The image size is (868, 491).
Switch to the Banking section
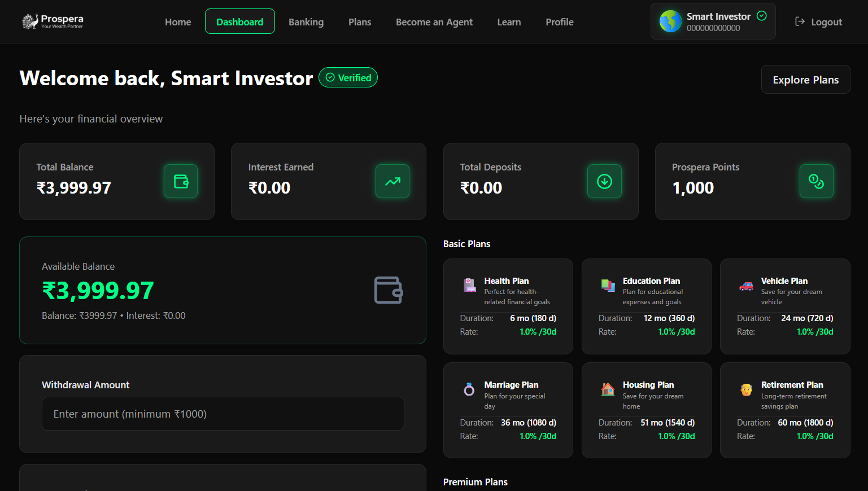tap(306, 22)
